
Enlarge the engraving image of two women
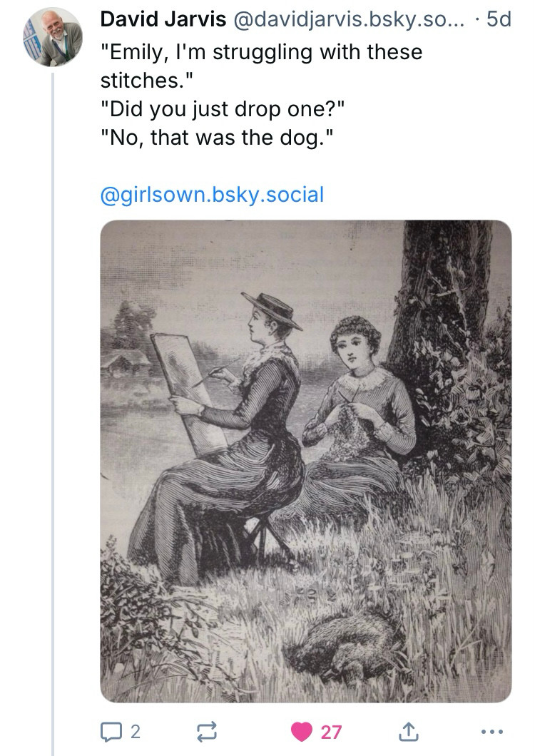pos(306,461)
